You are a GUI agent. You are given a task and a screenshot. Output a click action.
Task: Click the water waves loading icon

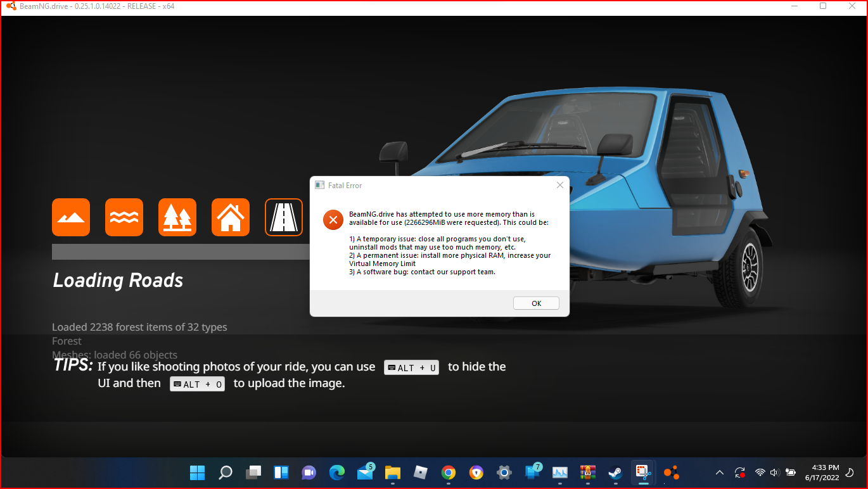point(124,217)
